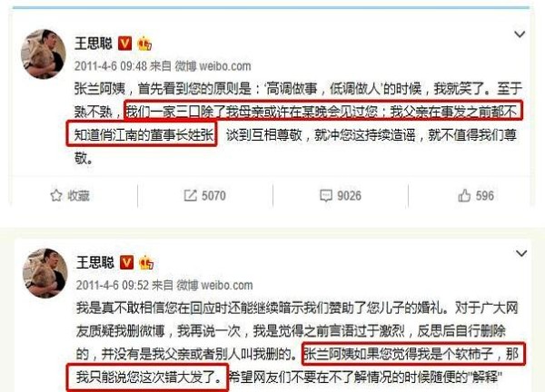Click the highlighted text 张兰阿姨如果您觉得我是个软柿子

tap(399, 354)
